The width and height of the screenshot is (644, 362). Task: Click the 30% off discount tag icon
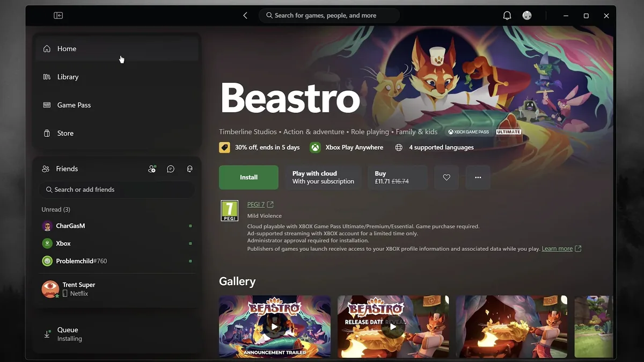[x=224, y=147]
